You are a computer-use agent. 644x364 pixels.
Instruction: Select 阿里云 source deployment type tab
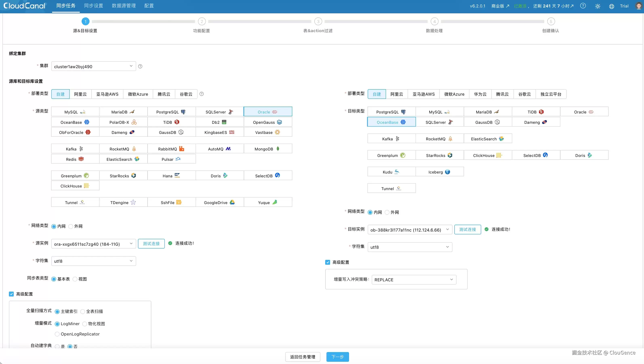80,94
